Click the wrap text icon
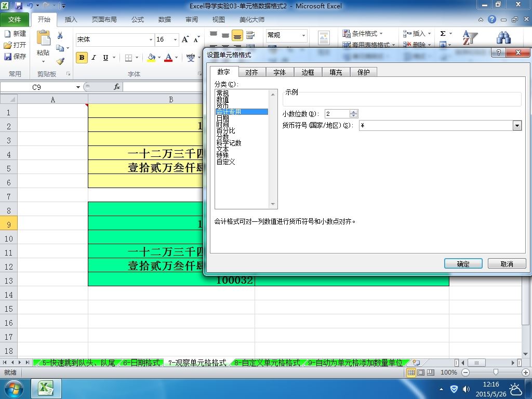 pos(250,35)
